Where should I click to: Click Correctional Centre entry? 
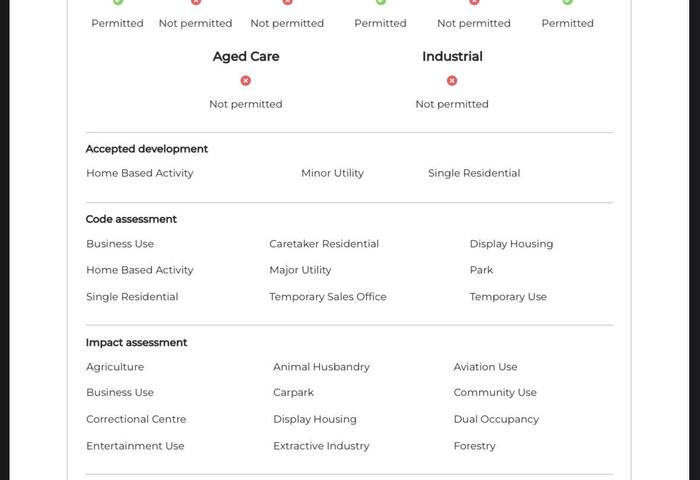pyautogui.click(x=136, y=419)
